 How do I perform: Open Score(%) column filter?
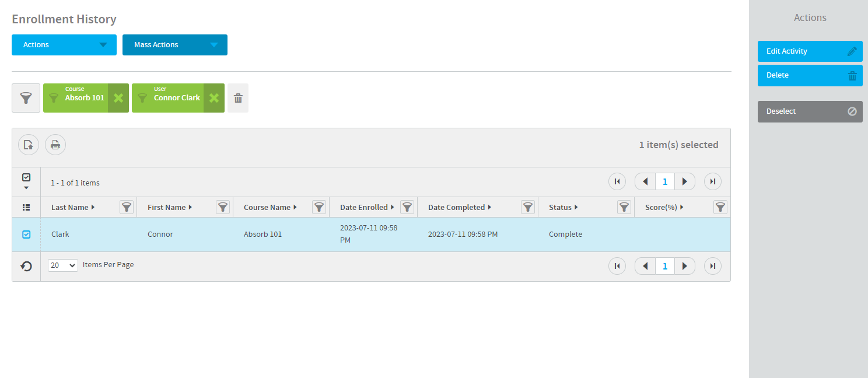click(720, 207)
